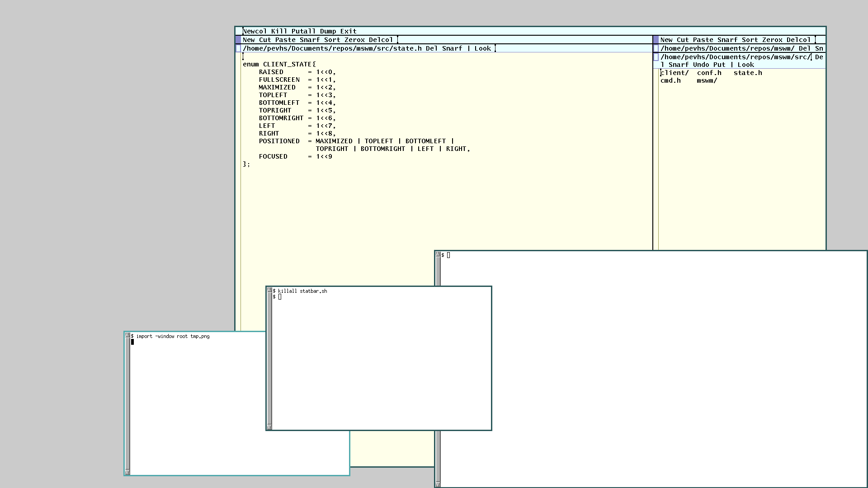Click the right column's blue layout box
The image size is (868, 488).
pos(656,40)
